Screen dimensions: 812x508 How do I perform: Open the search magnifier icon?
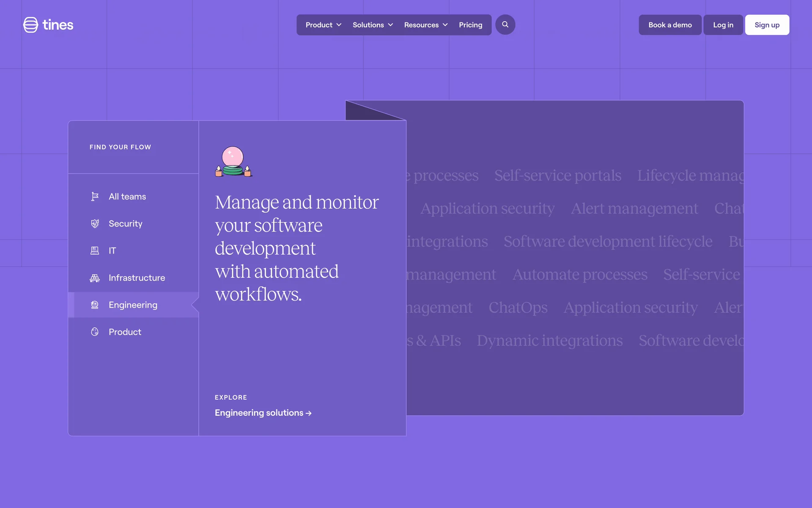[505, 25]
